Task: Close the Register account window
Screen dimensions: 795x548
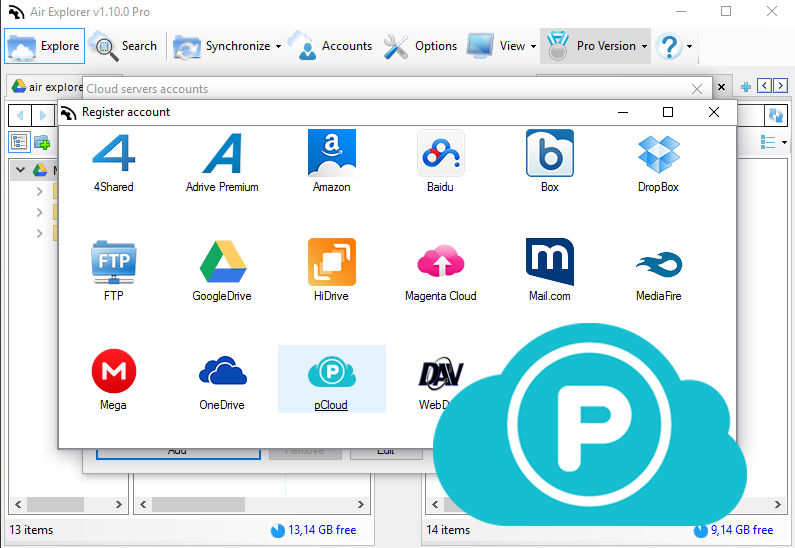Action: click(714, 112)
